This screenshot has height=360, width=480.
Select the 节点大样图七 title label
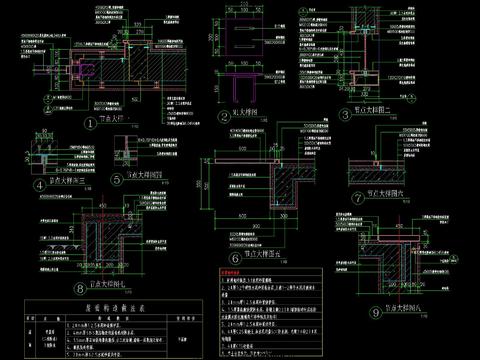click(x=108, y=284)
